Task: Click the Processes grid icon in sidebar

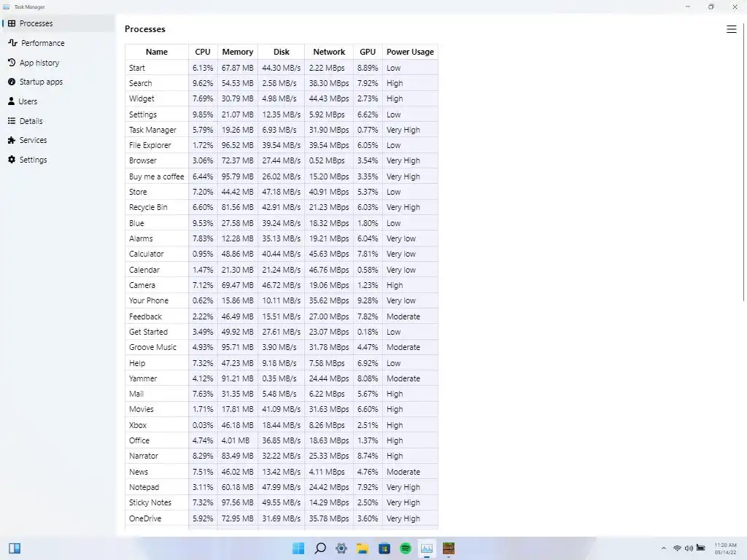Action: pyautogui.click(x=12, y=23)
